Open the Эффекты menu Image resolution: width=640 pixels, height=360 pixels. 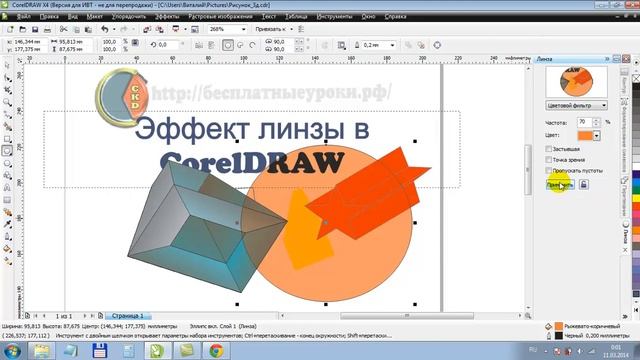click(x=167, y=17)
